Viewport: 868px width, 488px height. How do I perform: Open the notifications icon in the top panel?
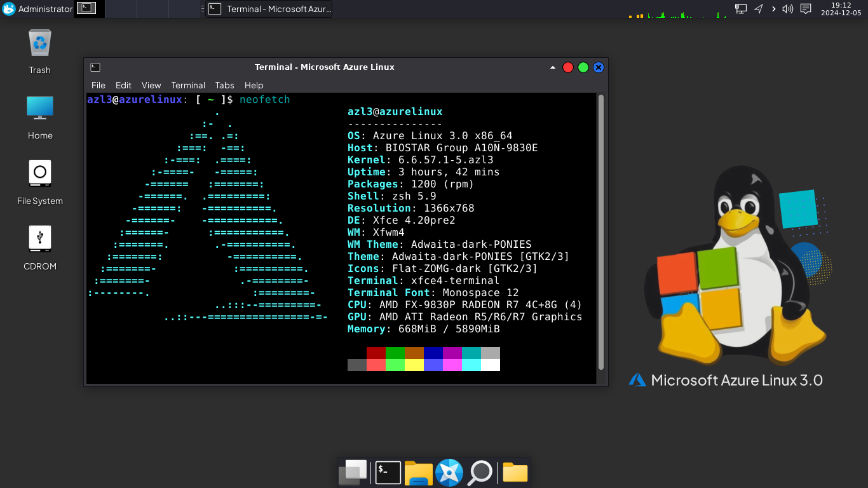pos(806,9)
